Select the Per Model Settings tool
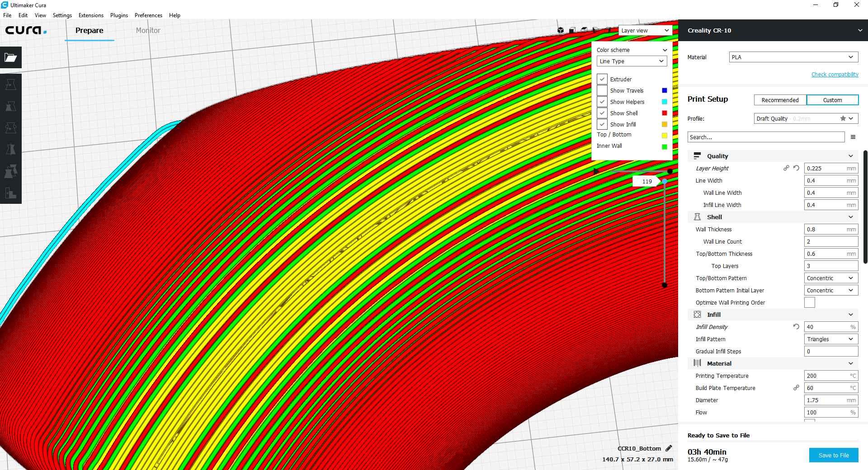The image size is (868, 470). tap(11, 171)
